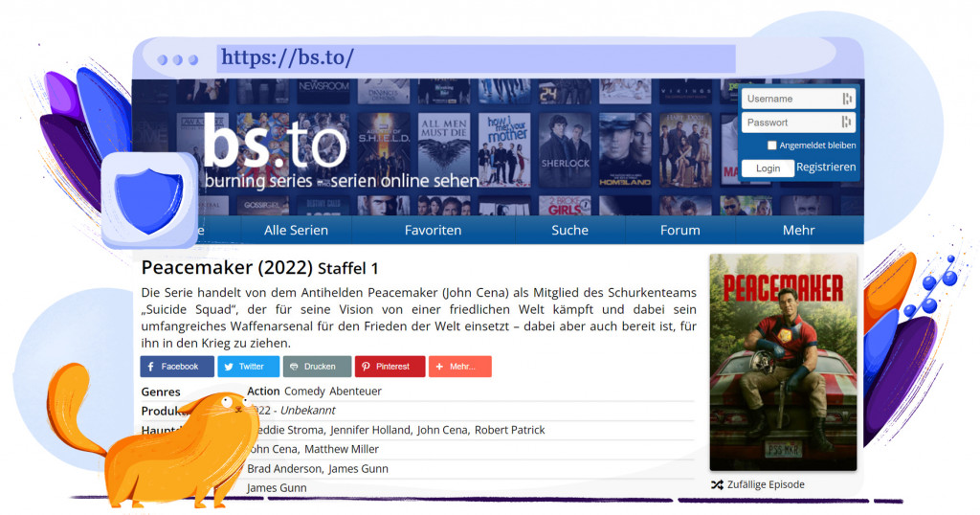This screenshot has width=980, height=515.
Task: Click the password manager icon in Passwort field
Action: (846, 123)
